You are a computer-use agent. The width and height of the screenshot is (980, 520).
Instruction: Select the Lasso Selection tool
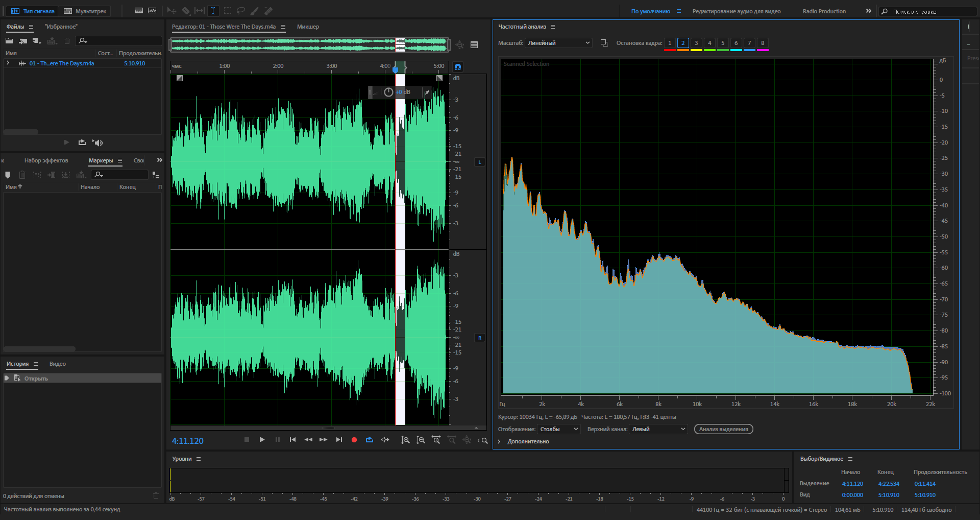click(x=241, y=11)
